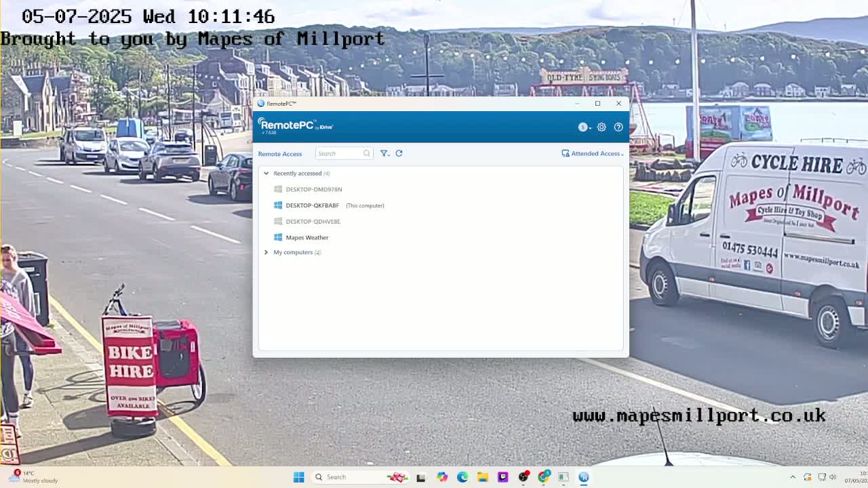Screen dimensions: 868x488
Task: Open volume control in system tray
Action: coord(833,477)
